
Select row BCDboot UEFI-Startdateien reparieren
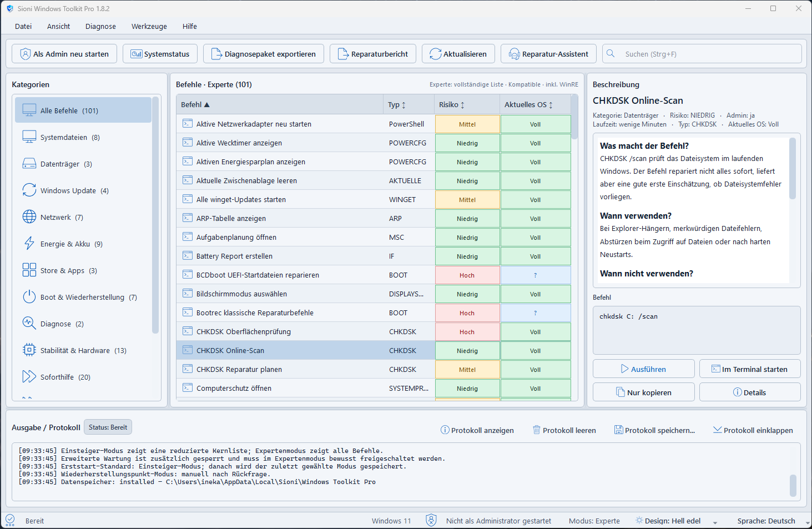(x=374, y=275)
